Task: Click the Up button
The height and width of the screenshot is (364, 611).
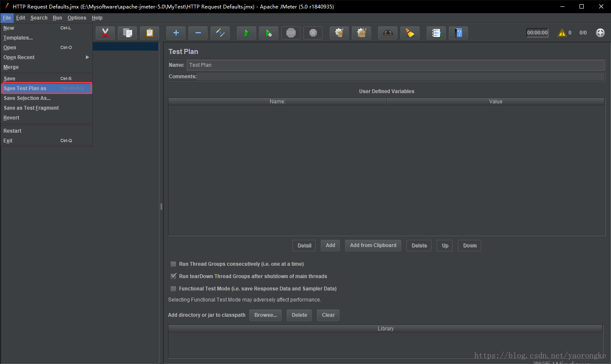Action: tap(445, 245)
